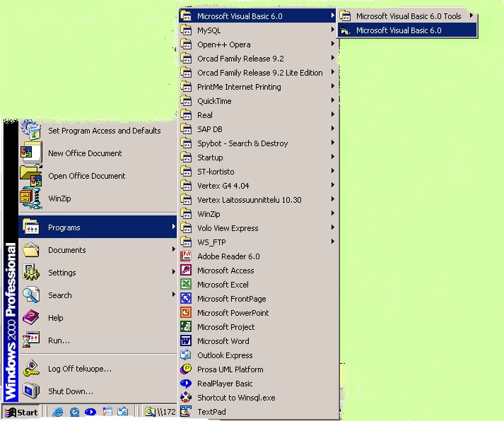Click the Visual Basic 6.0 application icon in submenu
The image size is (504, 421).
(x=345, y=30)
